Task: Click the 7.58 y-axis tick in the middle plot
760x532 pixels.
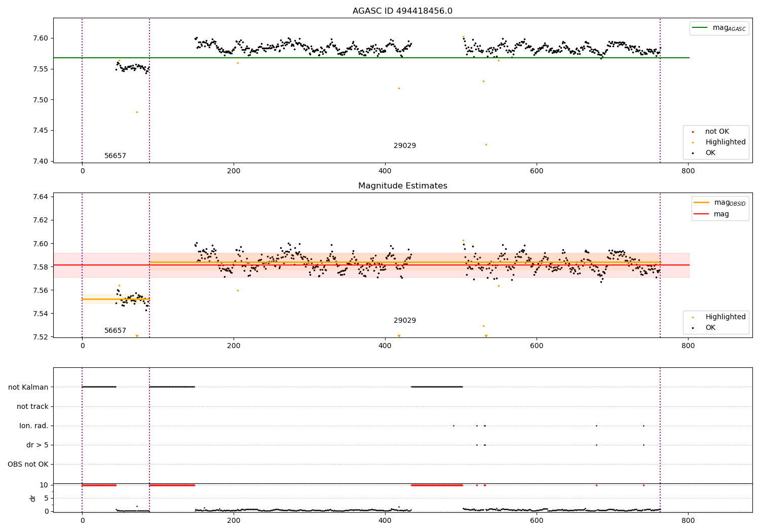Action: 40,267
